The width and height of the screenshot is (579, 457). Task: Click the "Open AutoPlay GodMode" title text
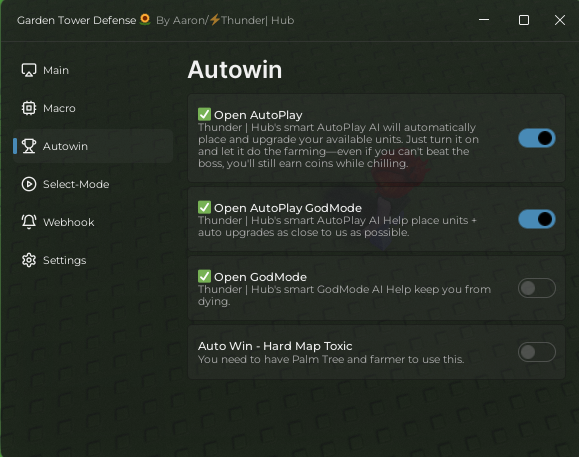point(288,208)
